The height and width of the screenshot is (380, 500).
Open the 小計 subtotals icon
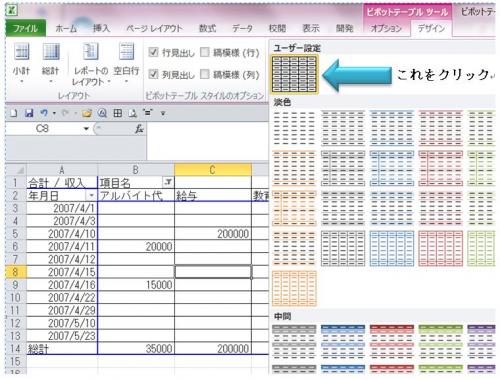[22, 63]
